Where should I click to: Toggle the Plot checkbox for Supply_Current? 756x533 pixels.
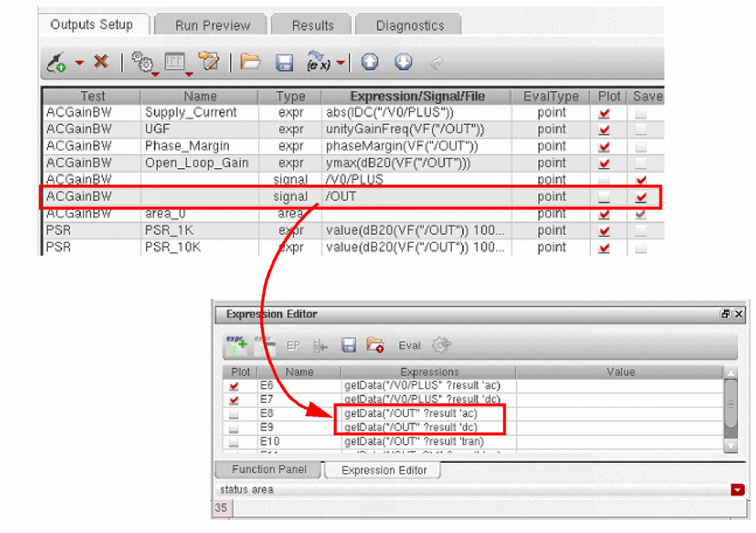coord(603,113)
